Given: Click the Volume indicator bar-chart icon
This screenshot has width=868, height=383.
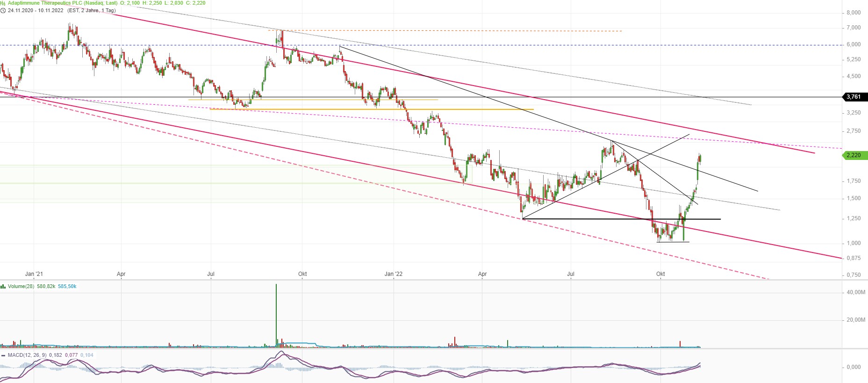Looking at the screenshot, I should coord(3,286).
